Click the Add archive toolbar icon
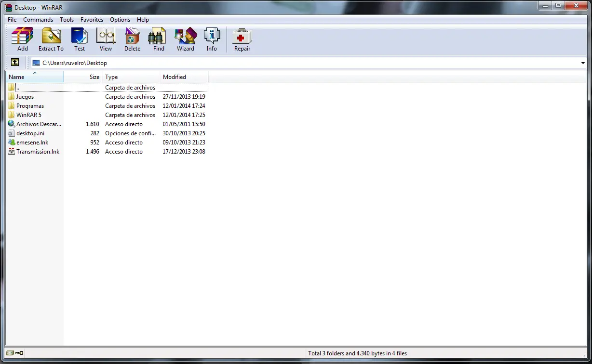The width and height of the screenshot is (592, 364). point(22,36)
